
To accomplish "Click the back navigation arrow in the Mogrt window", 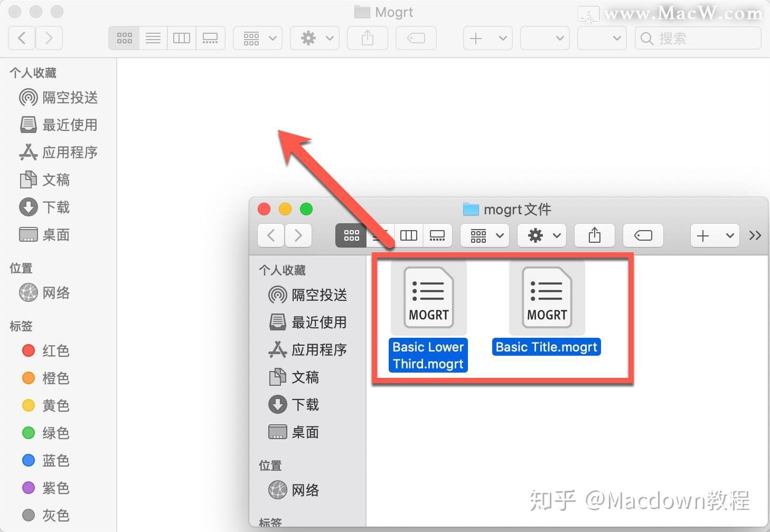I will (x=21, y=37).
